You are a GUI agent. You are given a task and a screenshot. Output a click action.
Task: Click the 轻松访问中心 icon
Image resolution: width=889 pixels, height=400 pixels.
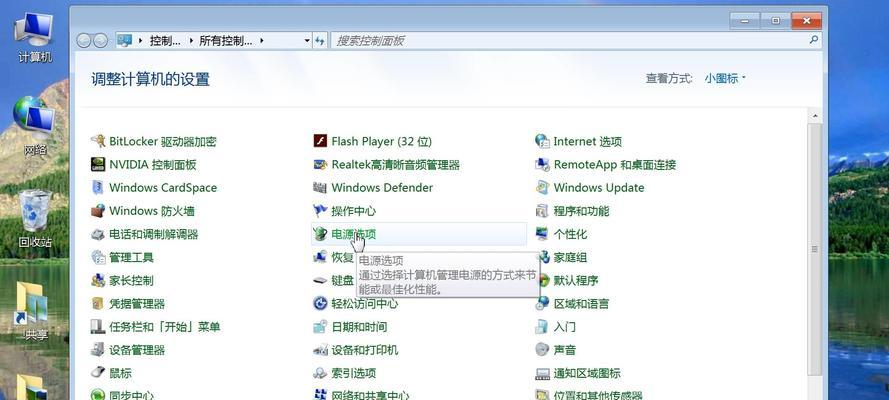pos(320,304)
